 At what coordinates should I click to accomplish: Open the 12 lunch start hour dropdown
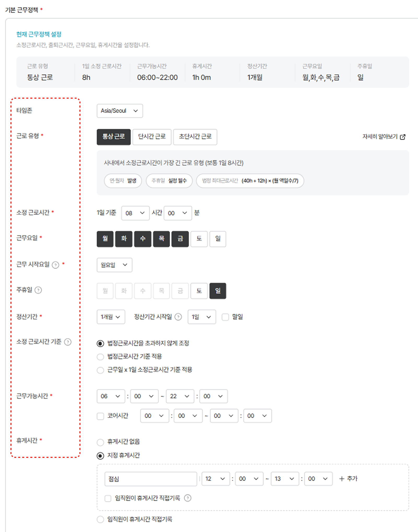(216, 479)
